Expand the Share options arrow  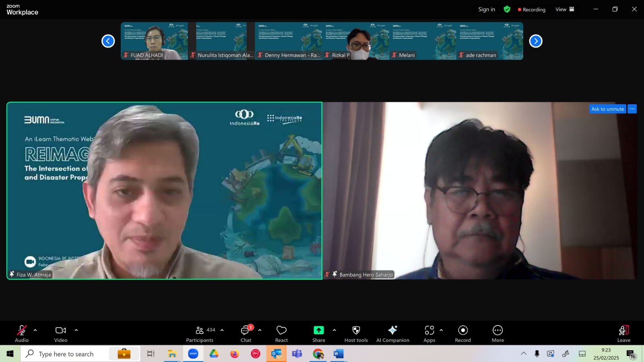coord(334,330)
